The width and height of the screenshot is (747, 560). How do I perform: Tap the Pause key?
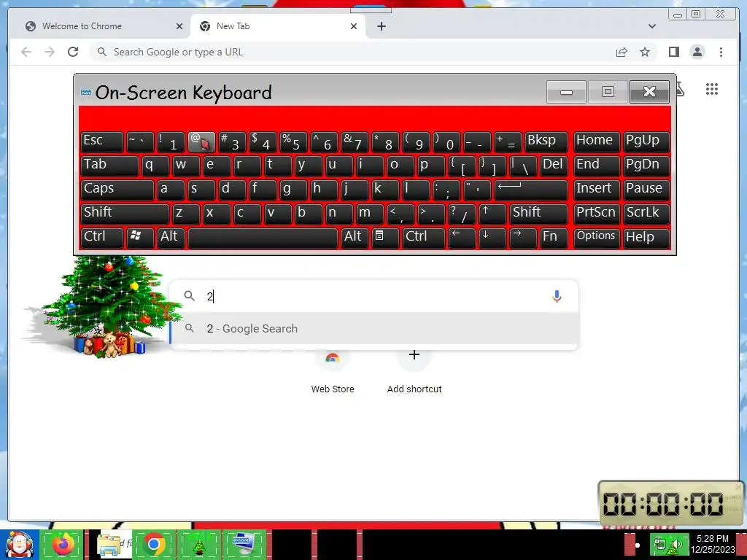pyautogui.click(x=646, y=190)
